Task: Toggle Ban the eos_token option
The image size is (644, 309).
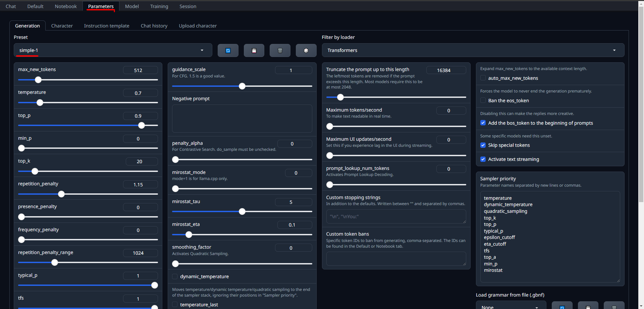Action: (483, 101)
